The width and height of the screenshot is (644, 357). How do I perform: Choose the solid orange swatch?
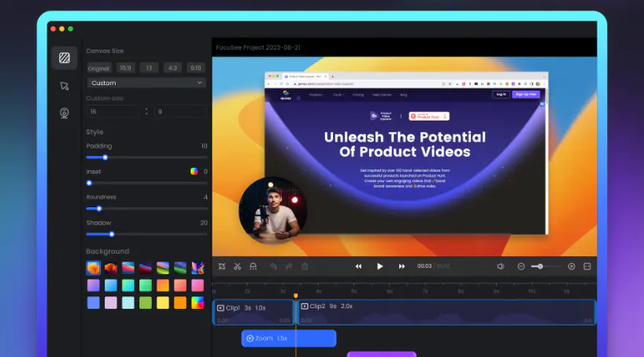pyautogui.click(x=180, y=303)
